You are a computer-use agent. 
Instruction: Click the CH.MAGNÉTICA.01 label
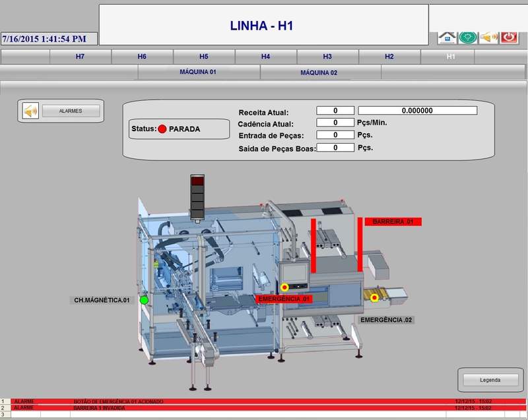[x=102, y=300]
